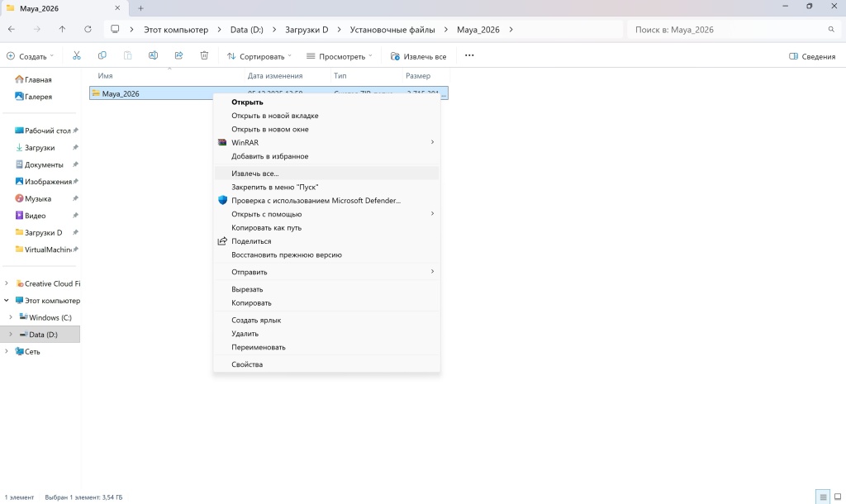Screen dimensions: 846x504
Task: Click the Refresh icon in the address bar
Action: point(88,27)
